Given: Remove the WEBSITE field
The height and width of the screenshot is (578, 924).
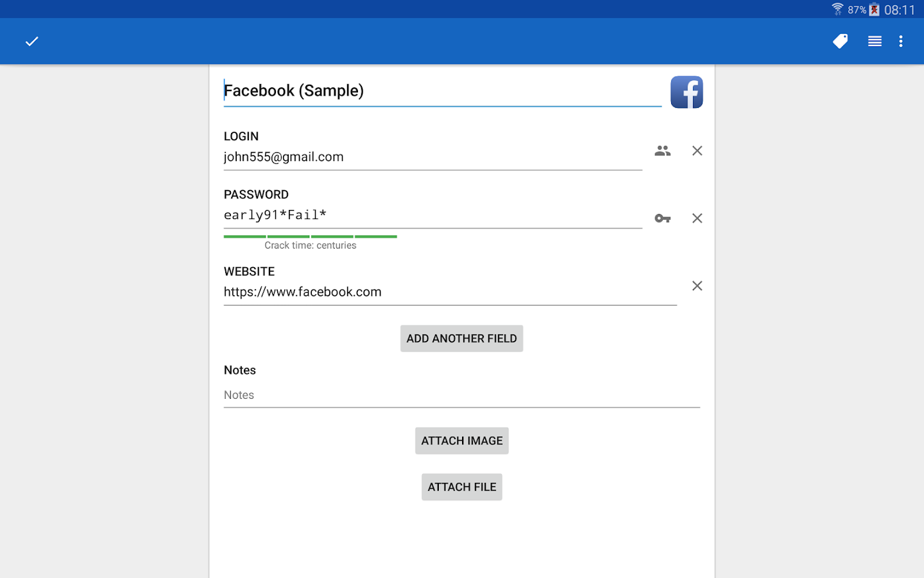Looking at the screenshot, I should coord(697,286).
